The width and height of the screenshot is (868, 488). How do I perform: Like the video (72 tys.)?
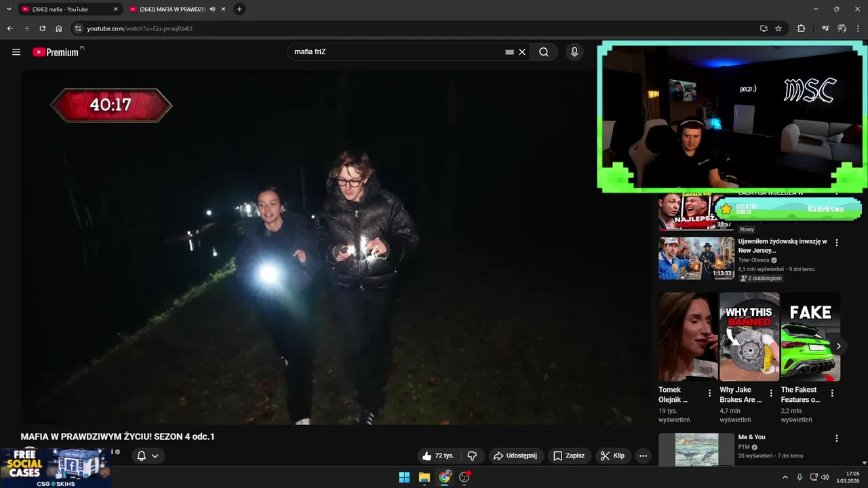pos(437,456)
